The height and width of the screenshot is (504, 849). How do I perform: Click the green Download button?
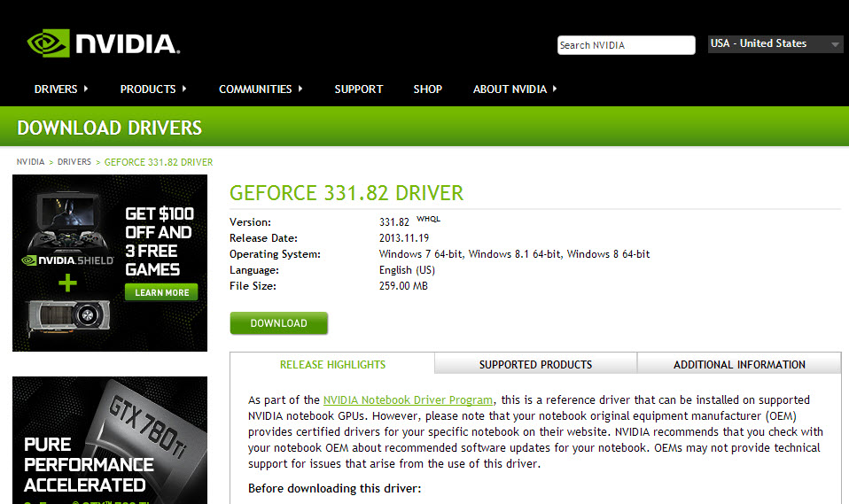(278, 323)
